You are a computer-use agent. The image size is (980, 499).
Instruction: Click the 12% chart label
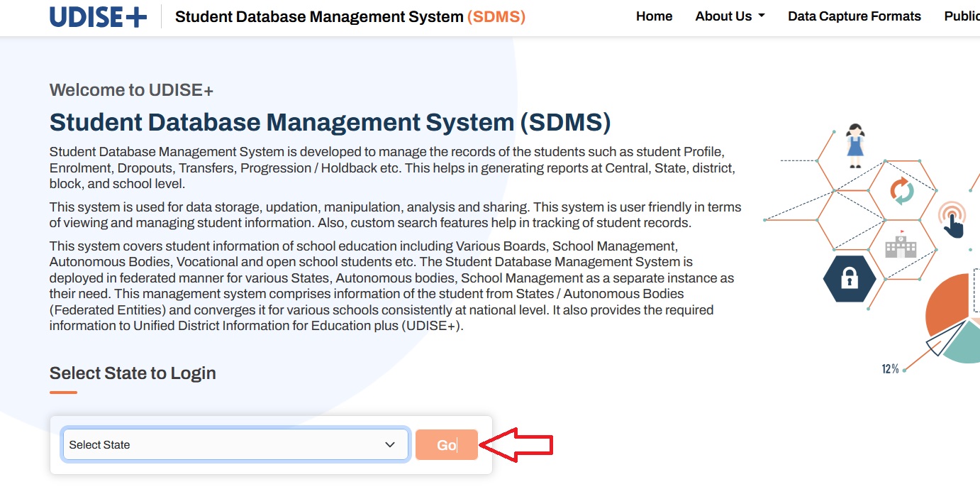[x=890, y=368]
